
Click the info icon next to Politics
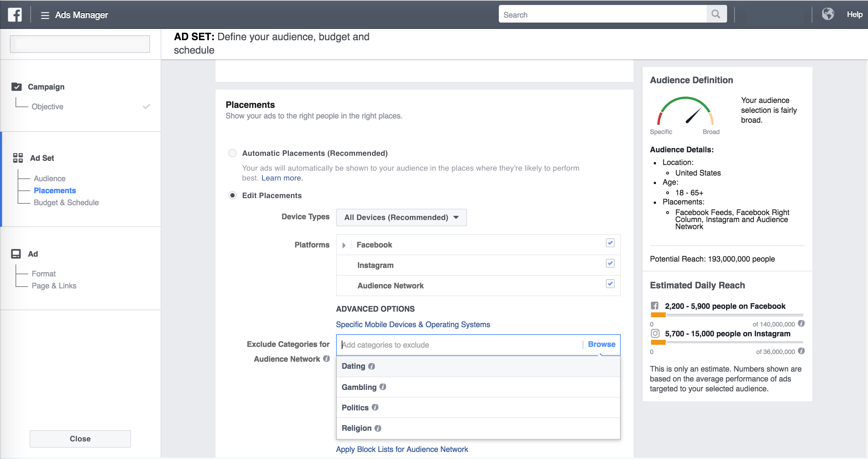(375, 407)
